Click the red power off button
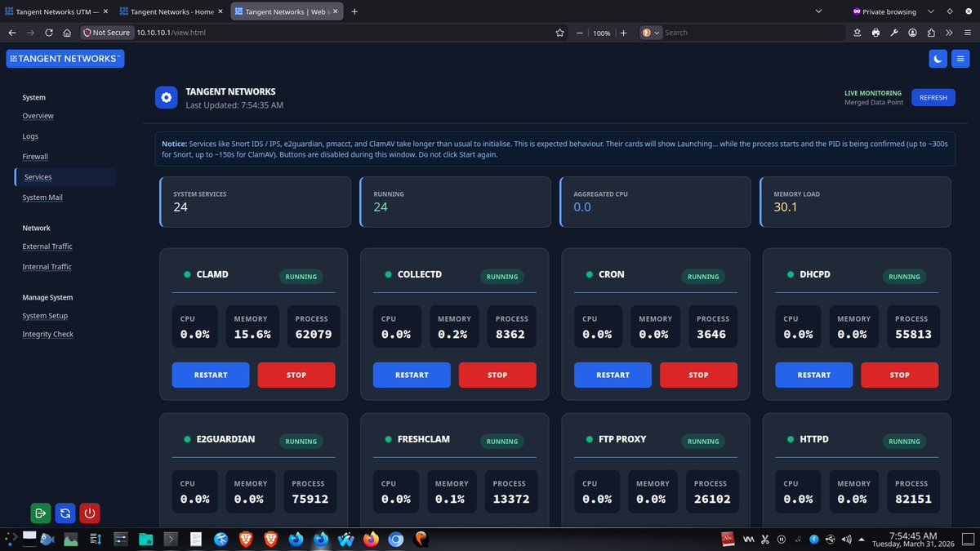The width and height of the screenshot is (980, 551). pyautogui.click(x=90, y=513)
